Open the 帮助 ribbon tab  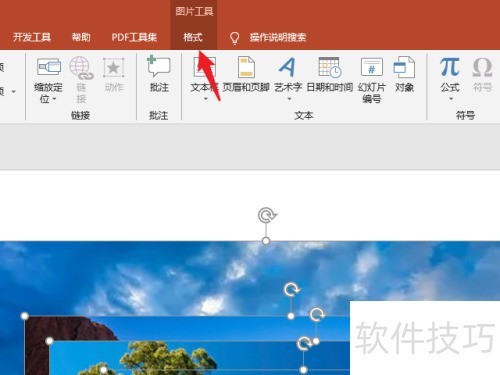click(81, 37)
